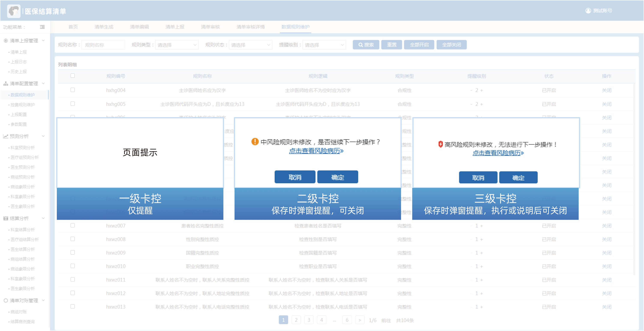
Task: Open the 规则状态 dropdown
Action: [250, 45]
